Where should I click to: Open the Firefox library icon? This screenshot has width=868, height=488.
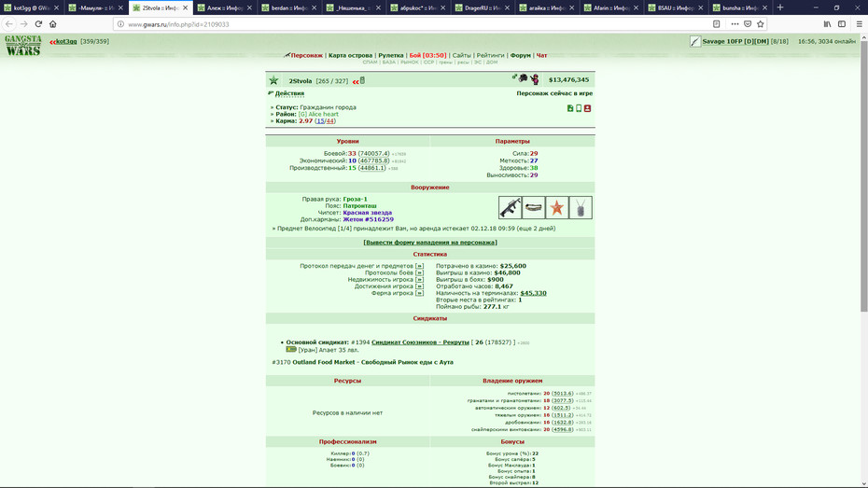tap(827, 23)
